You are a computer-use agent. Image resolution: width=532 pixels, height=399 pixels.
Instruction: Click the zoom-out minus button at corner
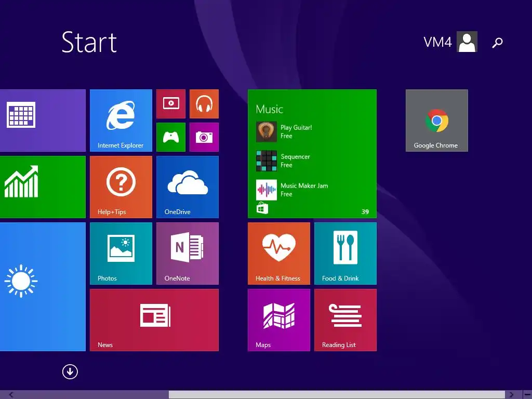click(x=527, y=395)
